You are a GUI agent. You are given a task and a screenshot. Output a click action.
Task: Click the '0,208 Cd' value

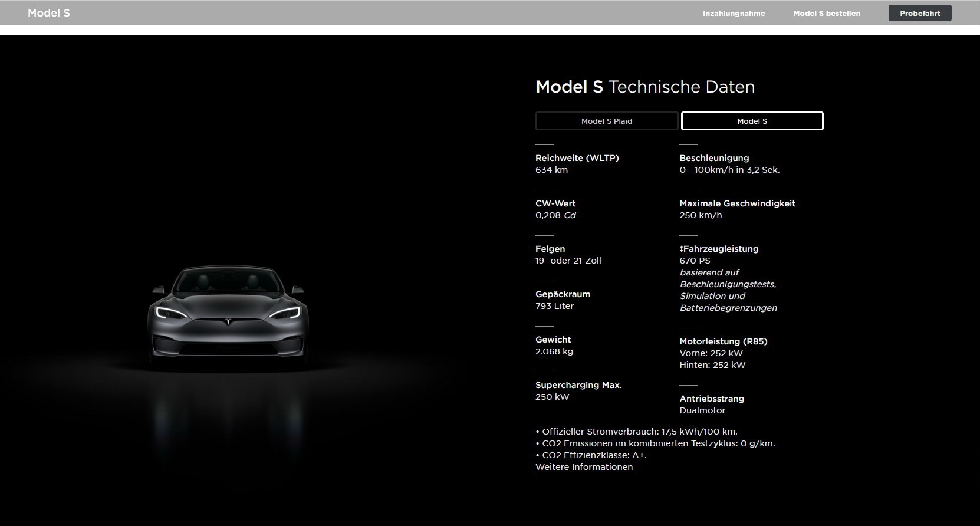point(555,215)
